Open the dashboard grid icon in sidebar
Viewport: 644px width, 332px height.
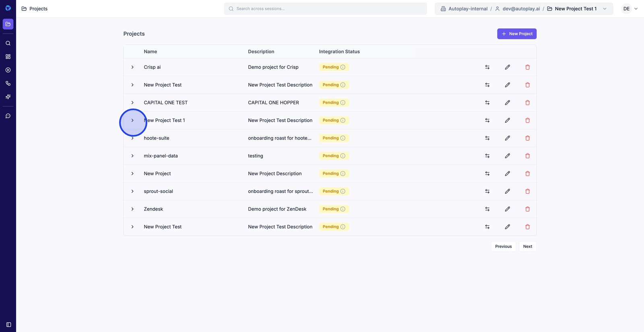click(8, 57)
